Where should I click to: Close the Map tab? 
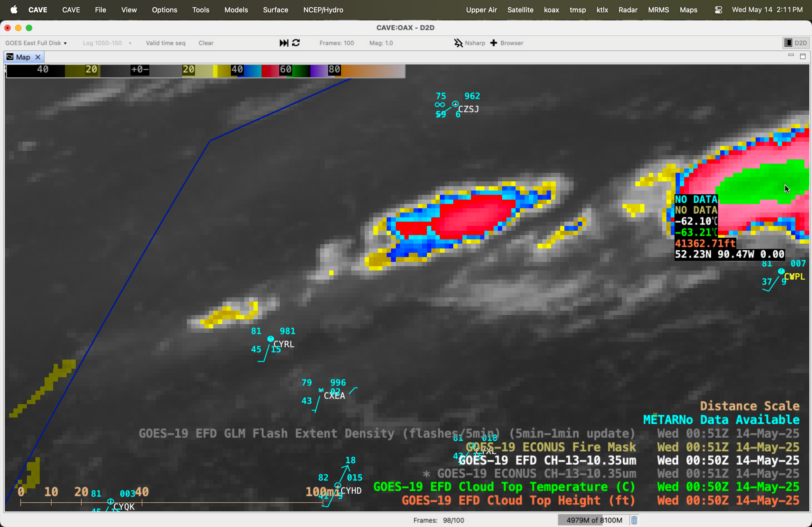38,57
